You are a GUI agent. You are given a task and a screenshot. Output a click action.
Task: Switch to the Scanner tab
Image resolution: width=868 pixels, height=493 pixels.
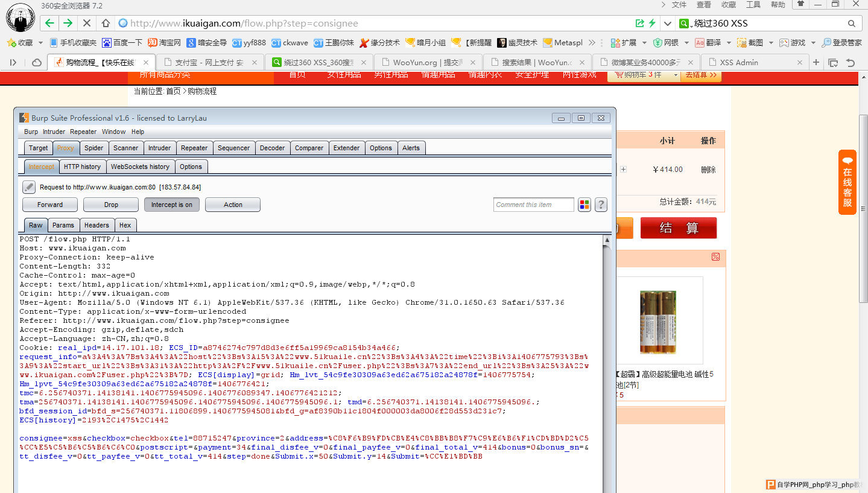point(125,148)
